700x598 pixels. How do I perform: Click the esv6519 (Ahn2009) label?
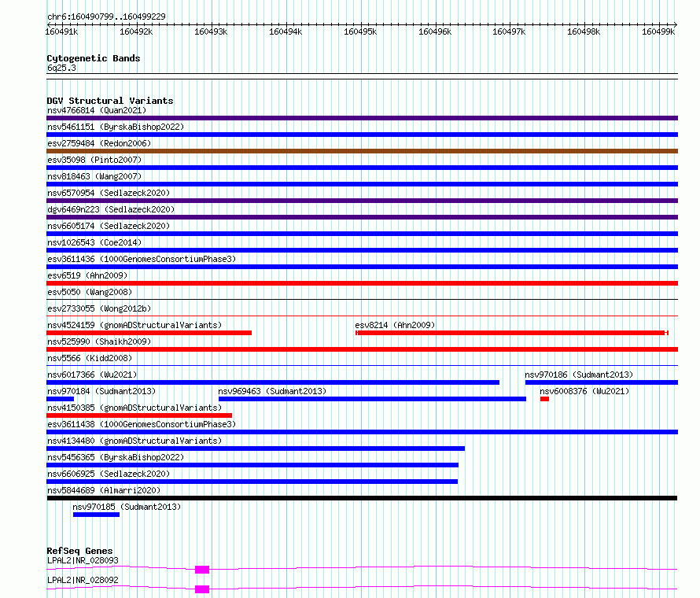[87, 275]
